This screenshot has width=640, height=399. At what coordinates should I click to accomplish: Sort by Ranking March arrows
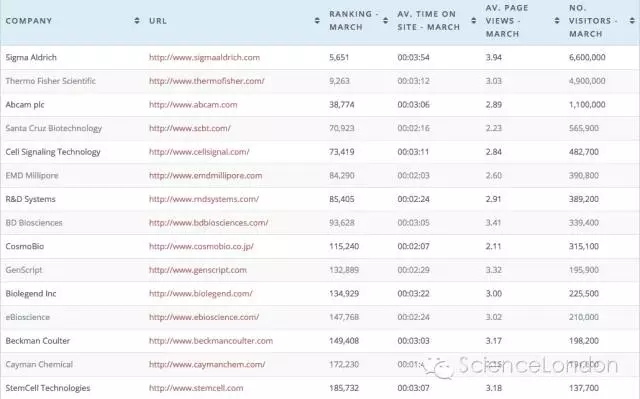(385, 21)
